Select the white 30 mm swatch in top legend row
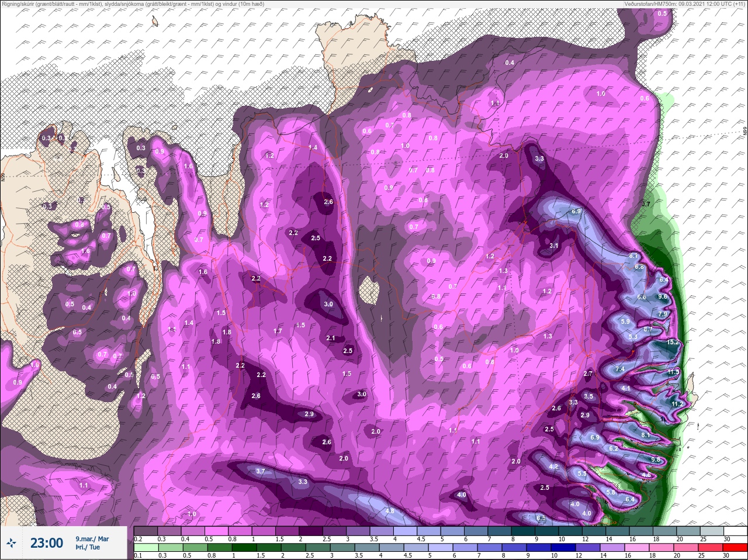748x560 pixels. coord(735,531)
